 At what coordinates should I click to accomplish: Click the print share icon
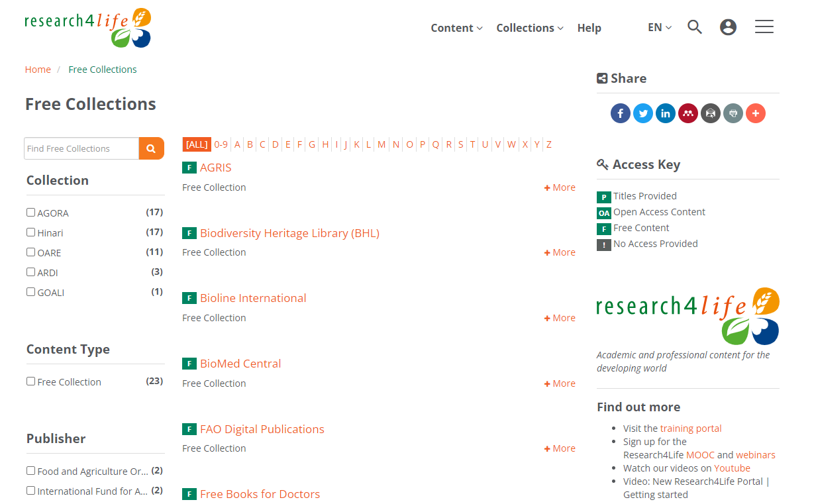(x=733, y=113)
